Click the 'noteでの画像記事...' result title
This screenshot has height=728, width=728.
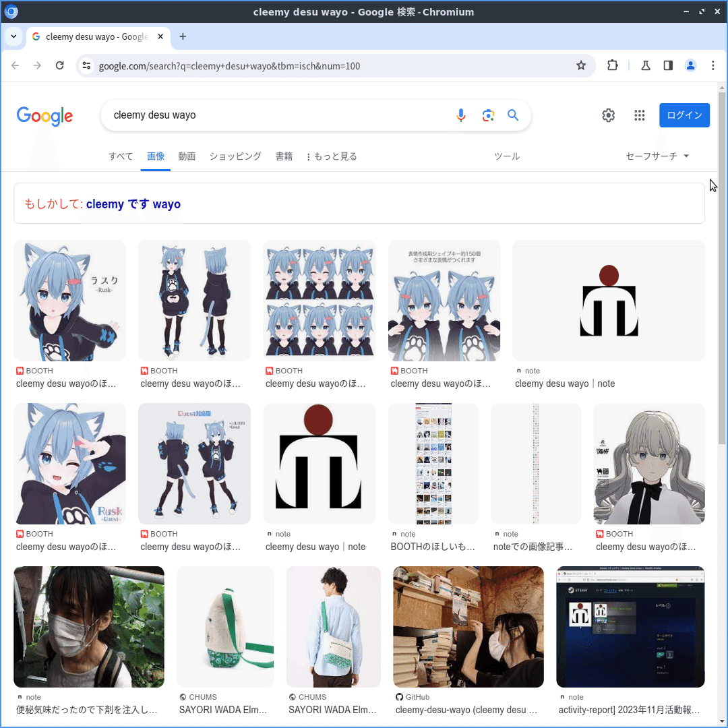coord(533,547)
